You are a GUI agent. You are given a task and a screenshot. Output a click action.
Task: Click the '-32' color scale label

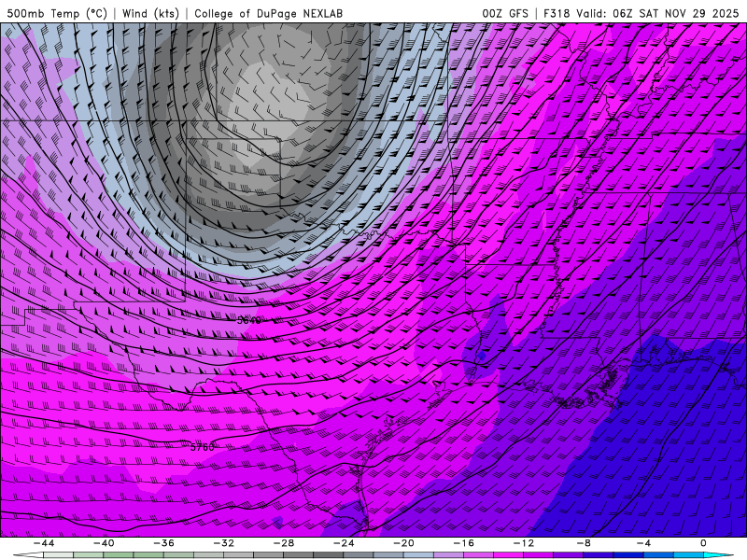click(x=224, y=543)
